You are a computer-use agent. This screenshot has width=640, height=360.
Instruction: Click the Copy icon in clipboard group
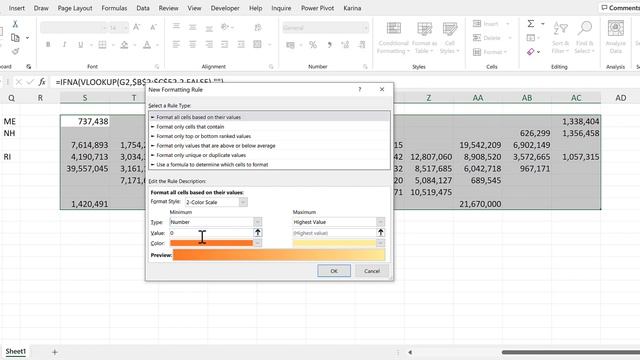(16, 38)
